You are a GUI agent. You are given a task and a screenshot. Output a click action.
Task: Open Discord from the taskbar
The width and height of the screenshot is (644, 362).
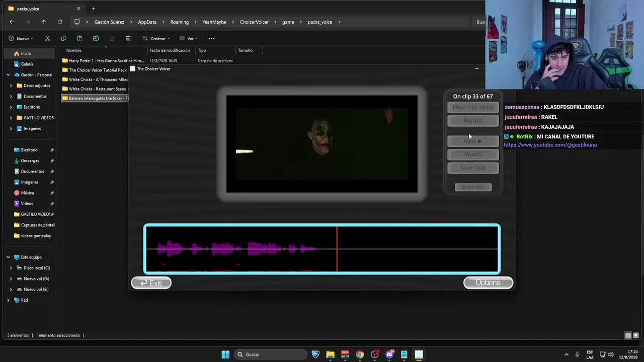tap(389, 354)
